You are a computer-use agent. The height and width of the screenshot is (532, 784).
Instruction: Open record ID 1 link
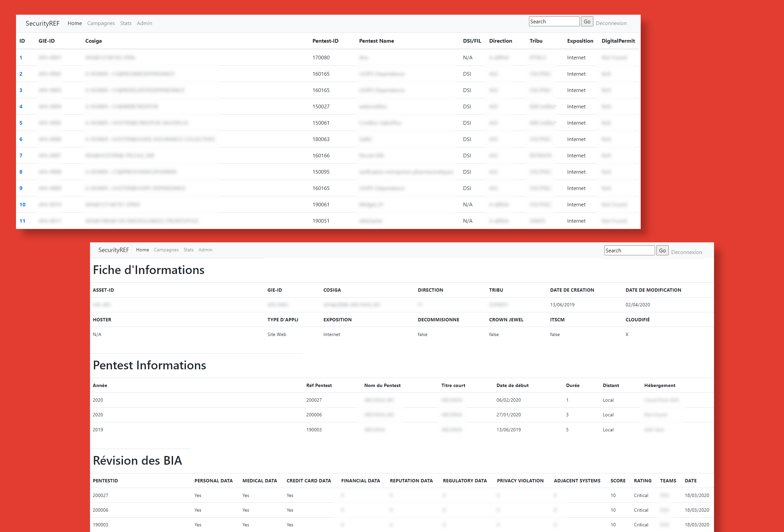click(x=21, y=58)
